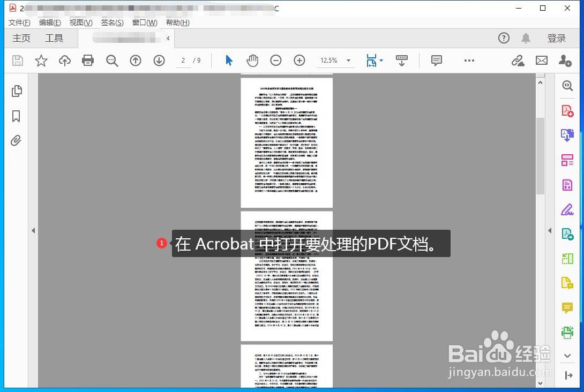Image resolution: width=584 pixels, height=392 pixels.
Task: Open the 文件 menu
Action: (x=19, y=22)
